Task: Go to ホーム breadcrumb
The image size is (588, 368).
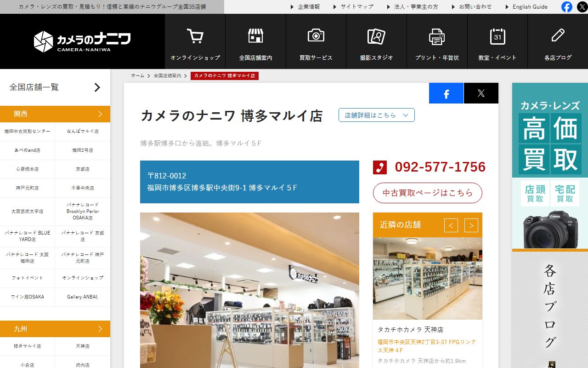Action: coord(137,75)
